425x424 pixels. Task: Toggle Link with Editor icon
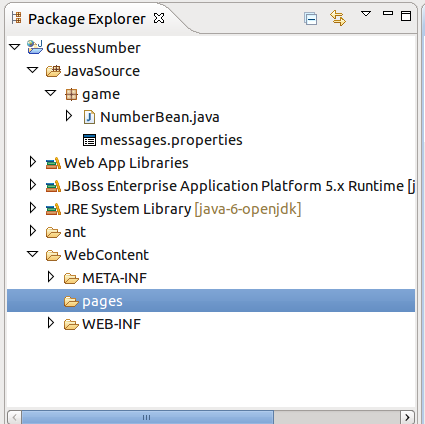(338, 18)
